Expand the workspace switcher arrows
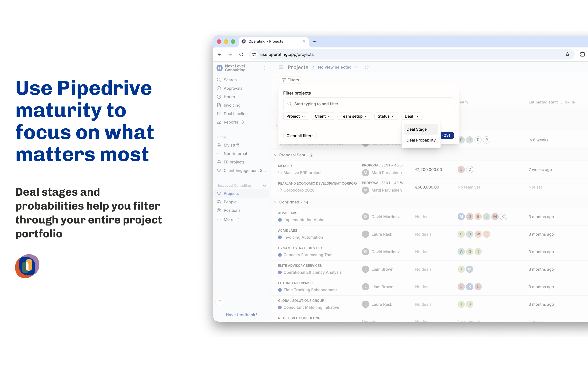Image resolution: width=588 pixels, height=368 pixels. [264, 68]
